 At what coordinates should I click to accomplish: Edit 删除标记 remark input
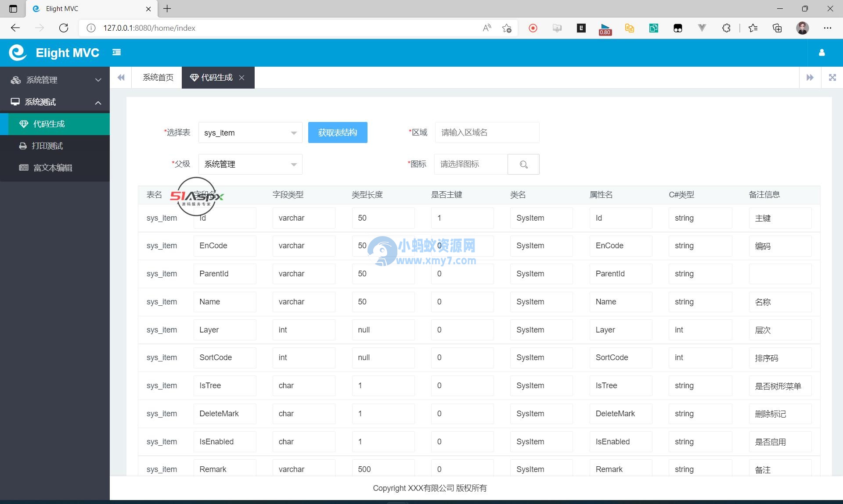pos(780,414)
